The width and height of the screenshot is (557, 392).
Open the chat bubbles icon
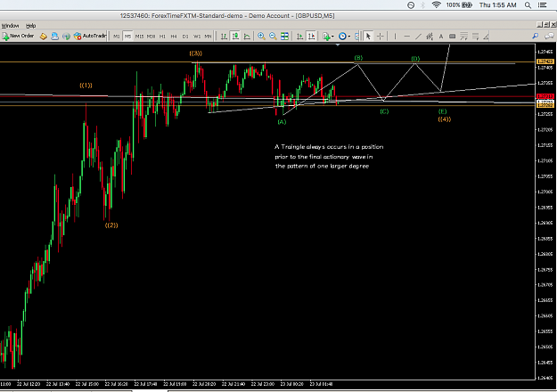(x=549, y=37)
